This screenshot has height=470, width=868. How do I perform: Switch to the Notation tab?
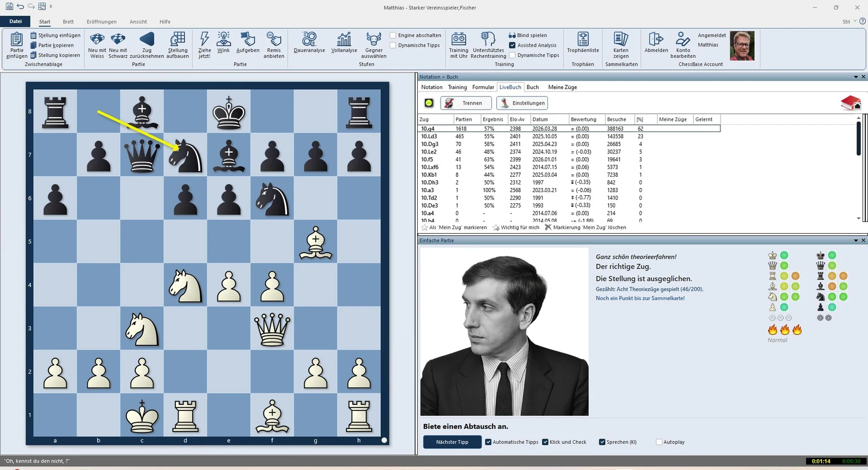(432, 87)
